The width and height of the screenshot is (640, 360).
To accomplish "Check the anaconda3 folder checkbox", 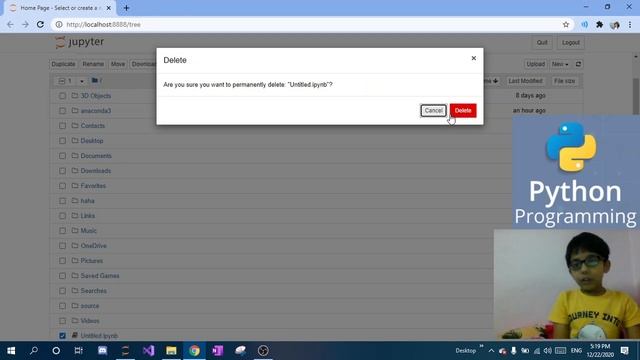I will click(x=62, y=111).
